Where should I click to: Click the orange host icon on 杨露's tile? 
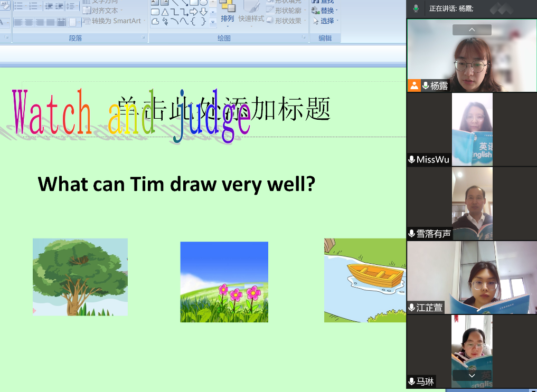(x=414, y=85)
